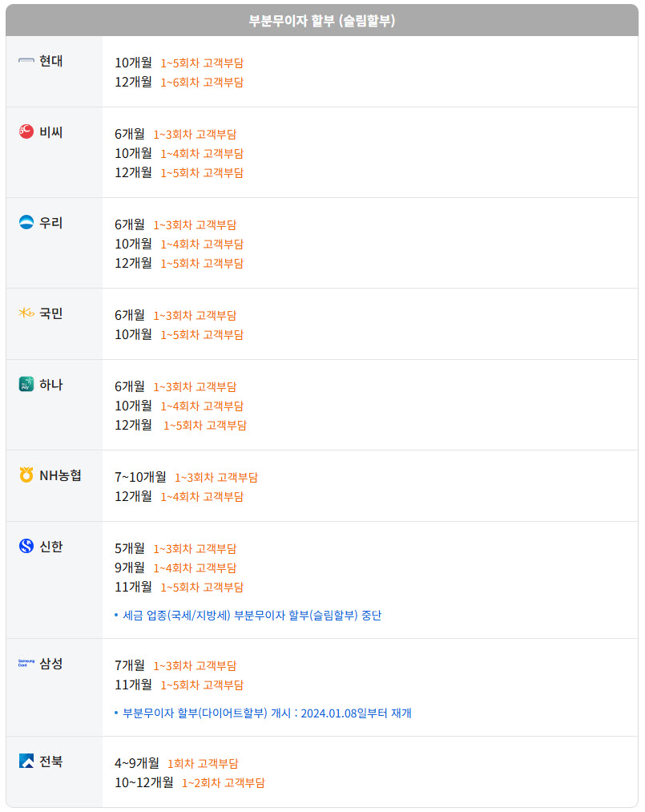The height and width of the screenshot is (812, 645).
Task: Click the Samsung Card logo
Action: 26,664
